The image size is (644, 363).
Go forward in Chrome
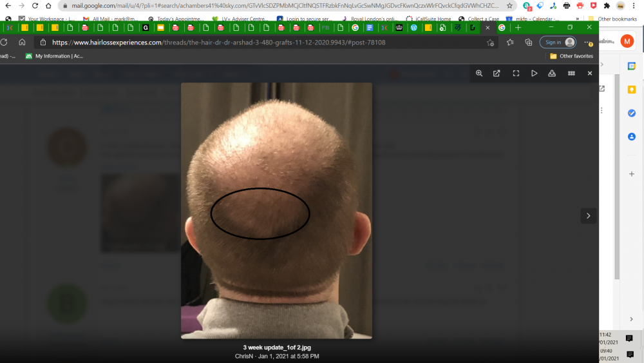tap(21, 6)
